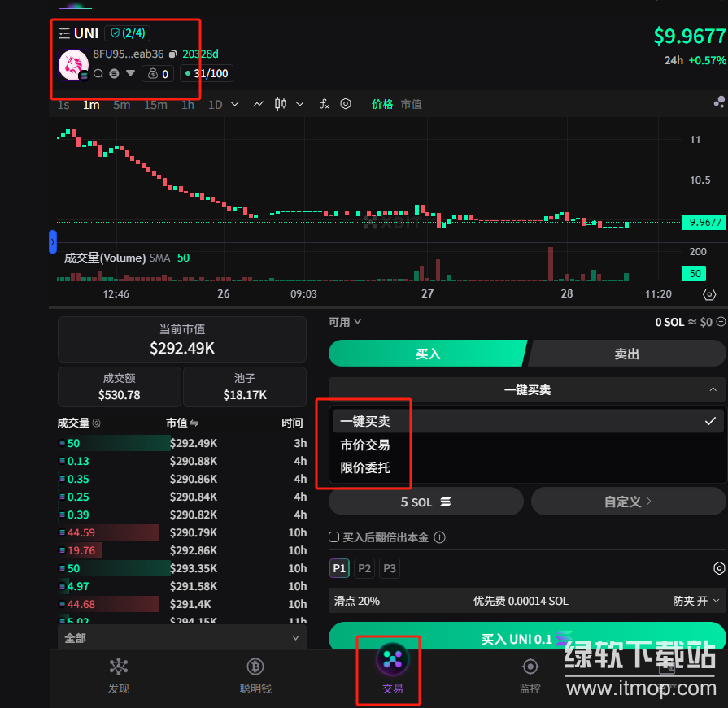Screen dimensions: 728x708
Task: Switch to the 卖出 tab
Action: 626,354
